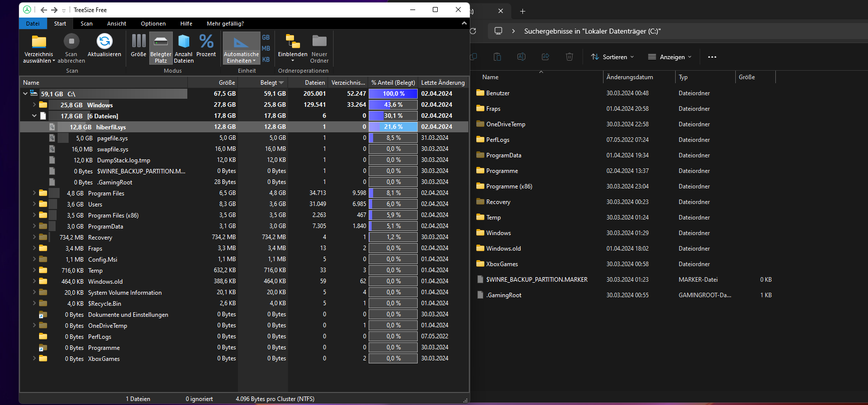
Task: Click 43,6 % bar for Windows
Action: pyautogui.click(x=393, y=105)
